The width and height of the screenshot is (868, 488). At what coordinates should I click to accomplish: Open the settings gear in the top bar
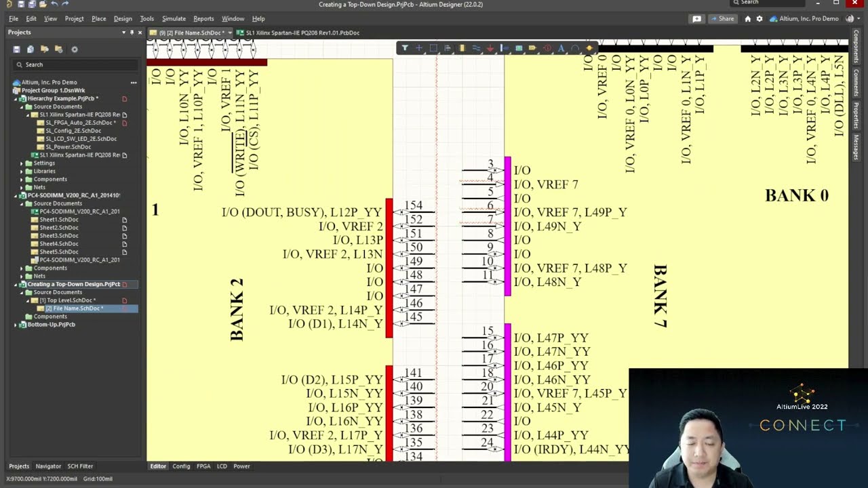pos(759,19)
